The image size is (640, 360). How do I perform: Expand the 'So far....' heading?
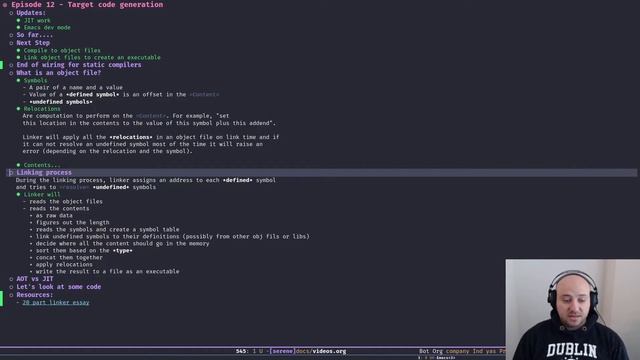point(35,35)
